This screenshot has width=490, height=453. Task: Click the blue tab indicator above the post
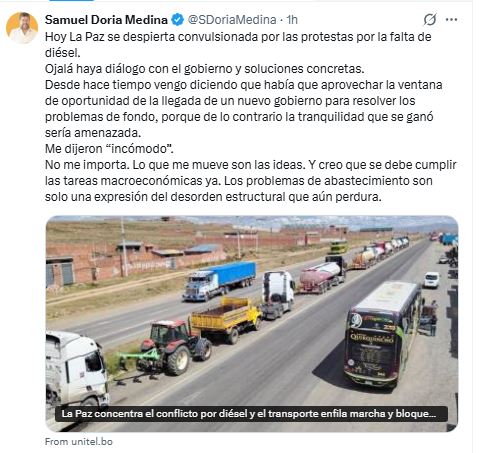pyautogui.click(x=71, y=1)
